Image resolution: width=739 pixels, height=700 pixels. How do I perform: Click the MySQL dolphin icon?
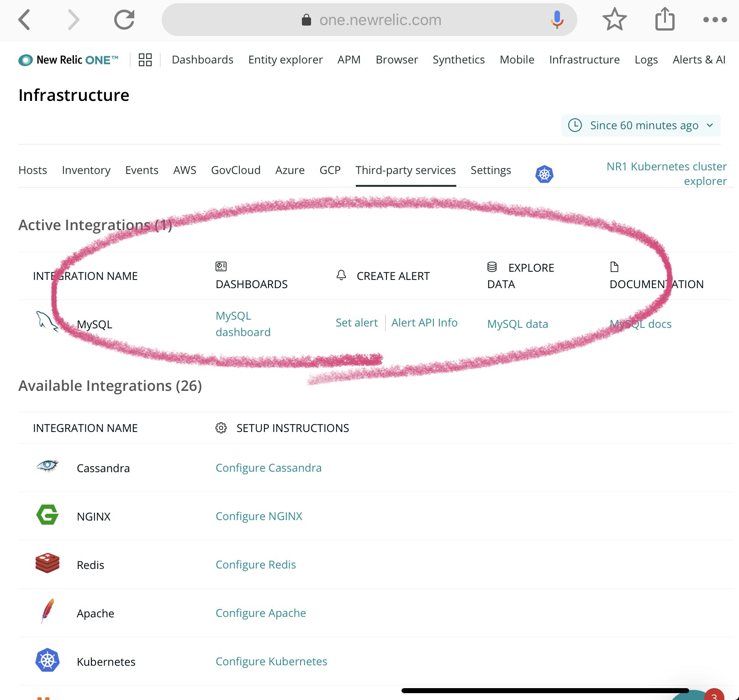[x=47, y=321]
